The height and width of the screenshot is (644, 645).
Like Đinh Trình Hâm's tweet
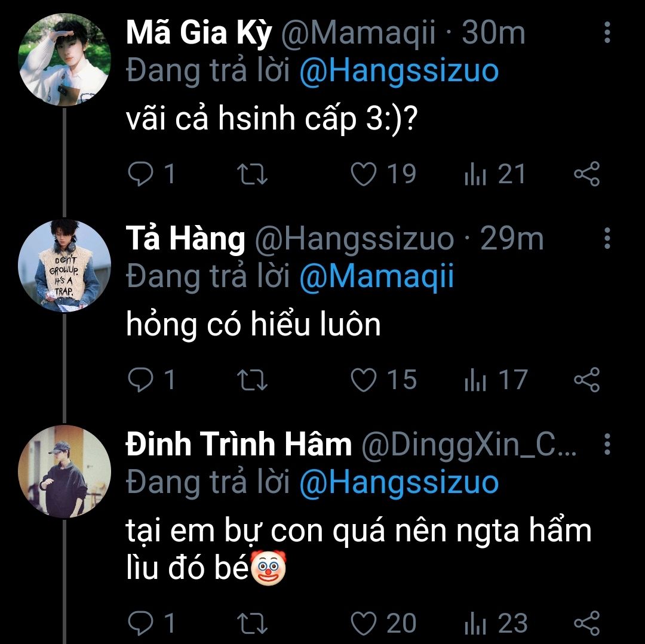(364, 623)
